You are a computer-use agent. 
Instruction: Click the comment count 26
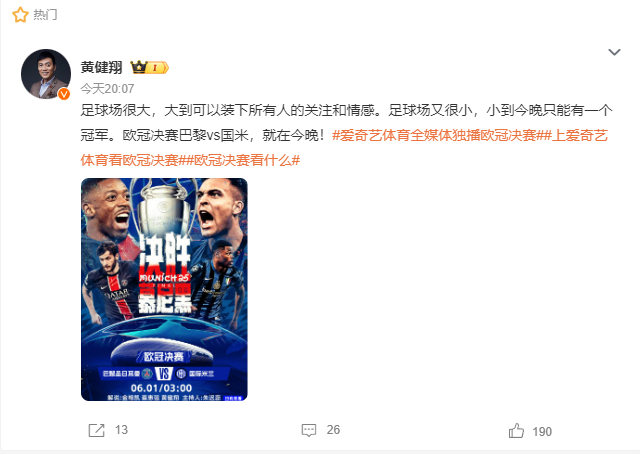pyautogui.click(x=333, y=430)
